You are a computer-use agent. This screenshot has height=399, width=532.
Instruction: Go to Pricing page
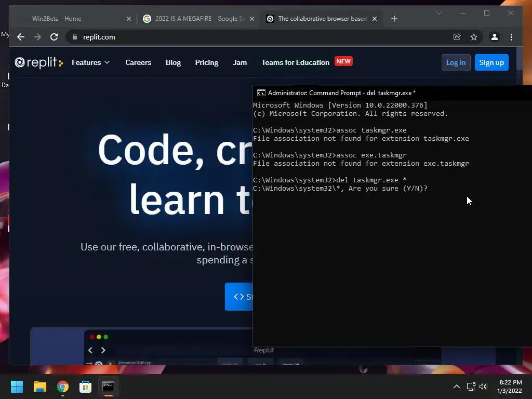tap(207, 62)
